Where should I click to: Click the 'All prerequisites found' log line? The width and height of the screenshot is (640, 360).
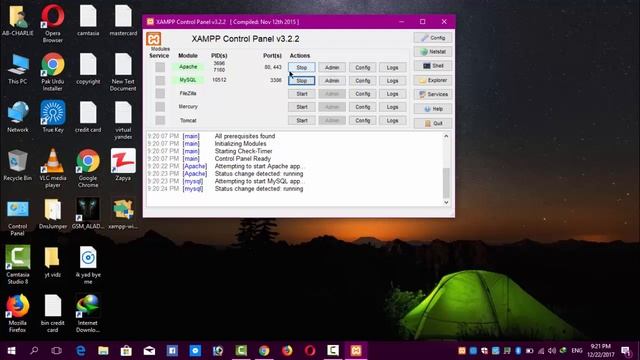coord(245,136)
